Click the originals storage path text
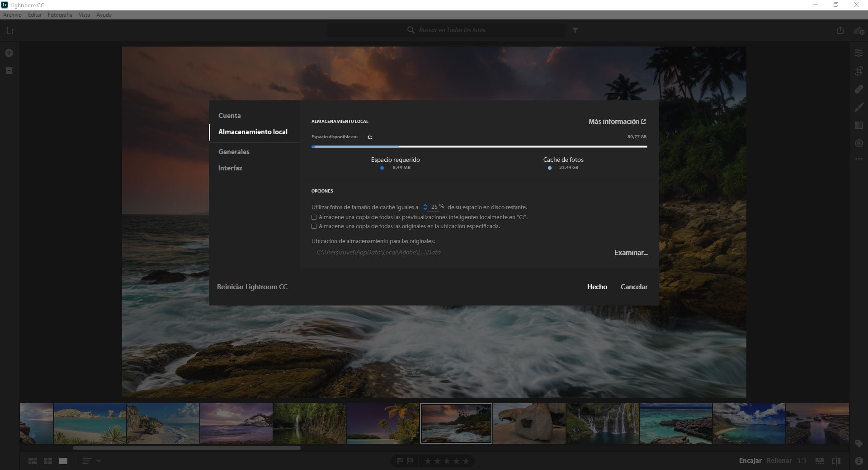Image resolution: width=868 pixels, height=470 pixels. pos(378,253)
